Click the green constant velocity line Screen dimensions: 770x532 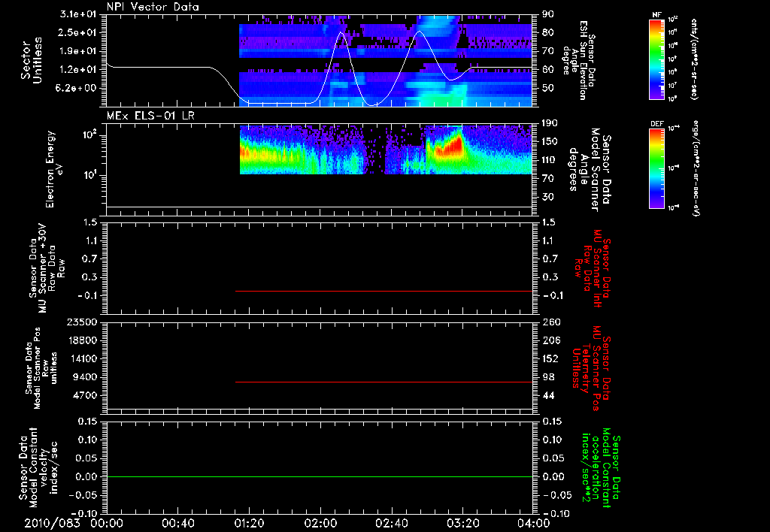coord(320,476)
